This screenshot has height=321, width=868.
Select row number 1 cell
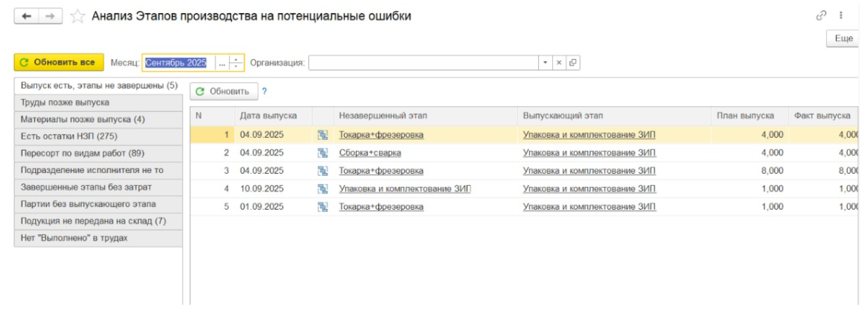pos(212,135)
